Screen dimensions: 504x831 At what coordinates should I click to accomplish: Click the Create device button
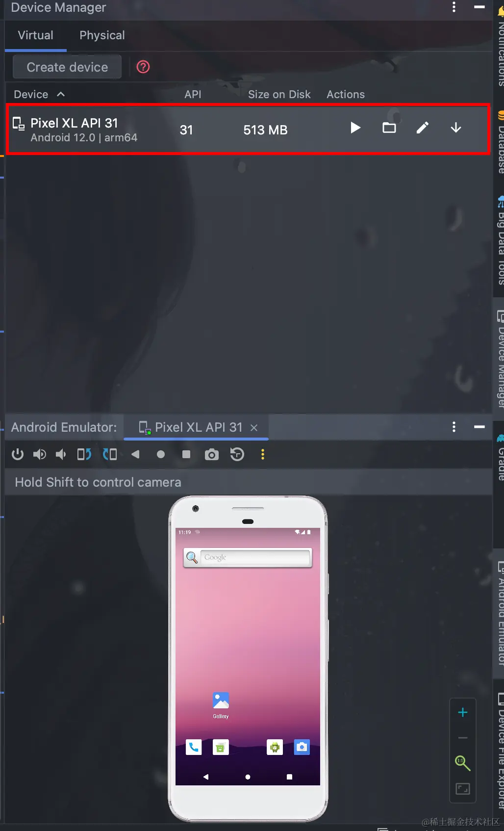click(x=67, y=67)
